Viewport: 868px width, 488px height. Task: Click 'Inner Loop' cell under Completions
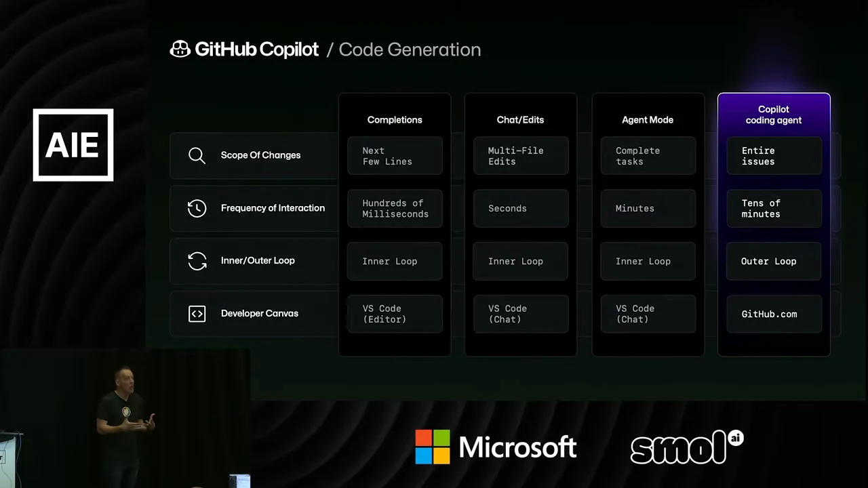[x=395, y=262]
